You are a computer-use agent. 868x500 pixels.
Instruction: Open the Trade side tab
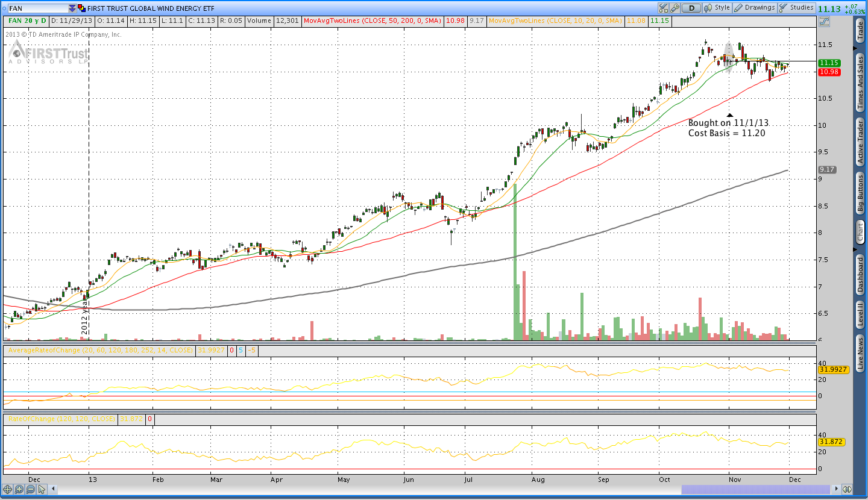point(860,30)
